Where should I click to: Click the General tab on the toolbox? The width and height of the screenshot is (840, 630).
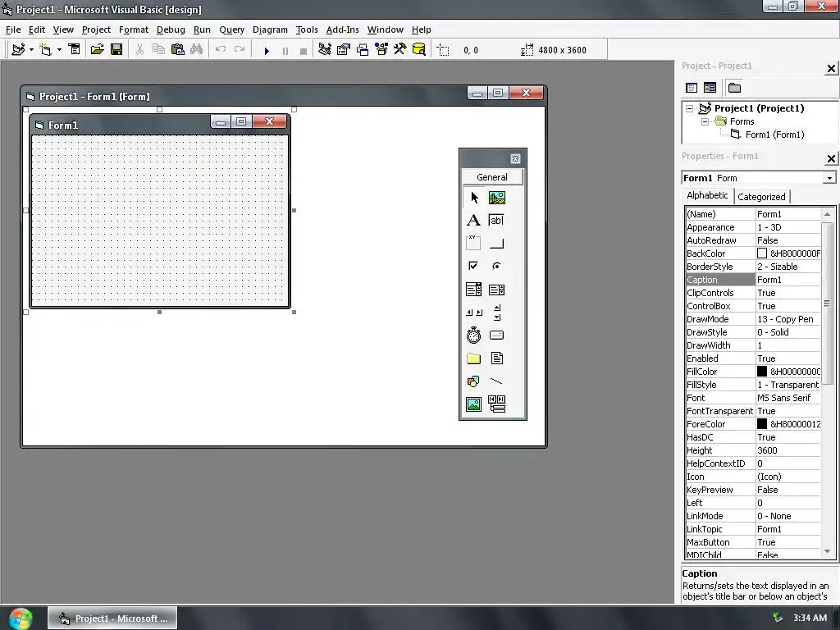point(492,177)
